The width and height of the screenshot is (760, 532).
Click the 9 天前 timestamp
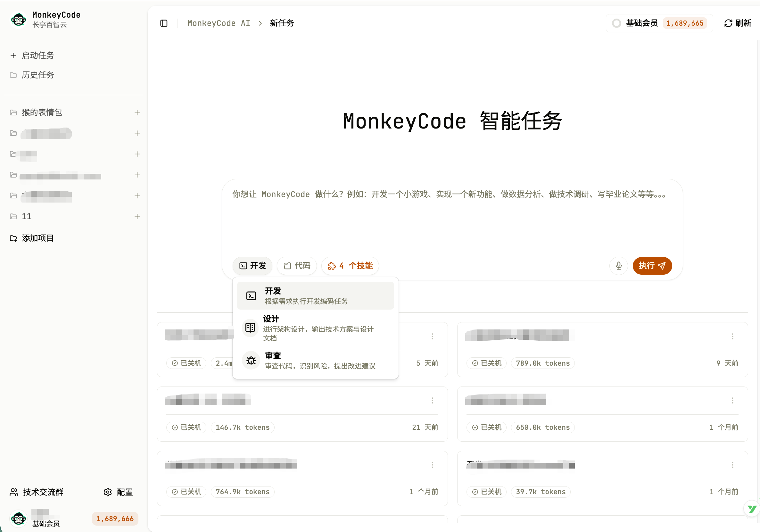(727, 363)
